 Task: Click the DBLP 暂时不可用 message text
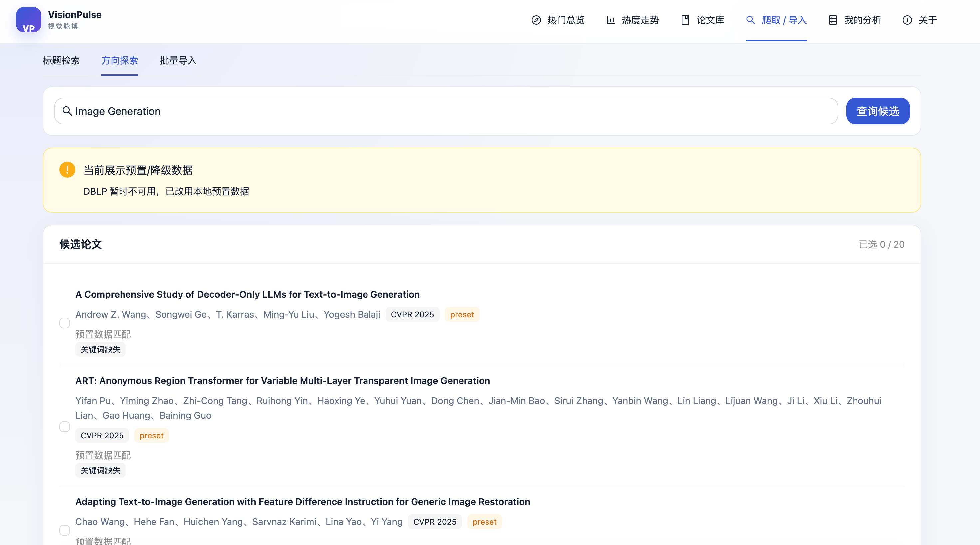pyautogui.click(x=166, y=192)
